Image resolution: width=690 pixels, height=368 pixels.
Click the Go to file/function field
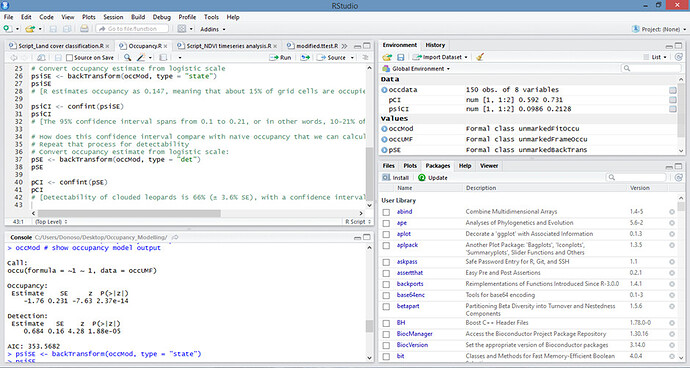click(x=132, y=29)
